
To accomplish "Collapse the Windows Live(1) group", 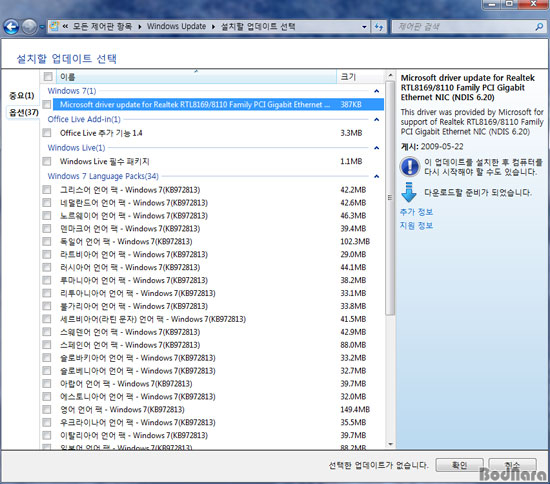I will [x=376, y=148].
